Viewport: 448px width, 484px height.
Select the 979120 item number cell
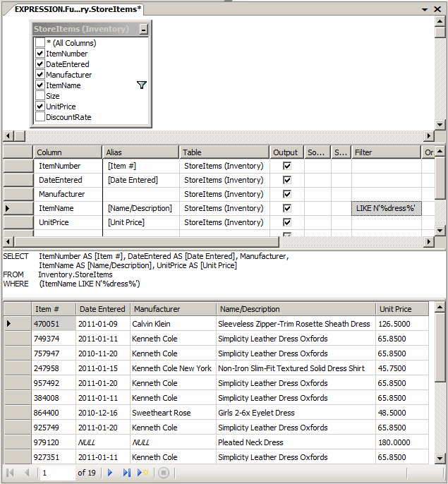pyautogui.click(x=54, y=442)
